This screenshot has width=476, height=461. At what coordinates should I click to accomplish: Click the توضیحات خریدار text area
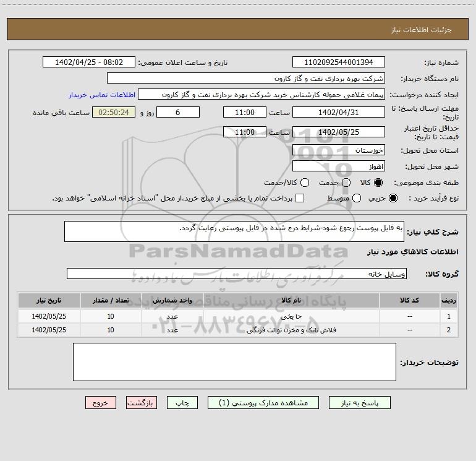tap(234, 362)
